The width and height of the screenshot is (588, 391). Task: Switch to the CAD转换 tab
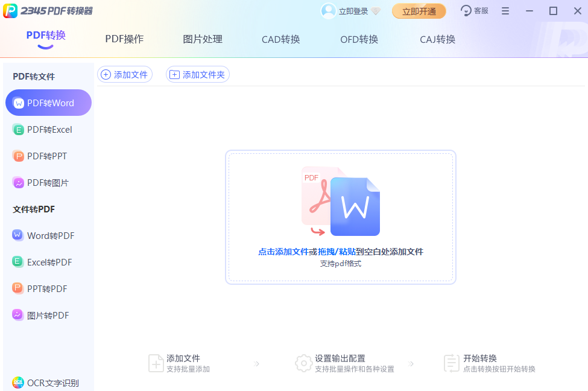(281, 39)
